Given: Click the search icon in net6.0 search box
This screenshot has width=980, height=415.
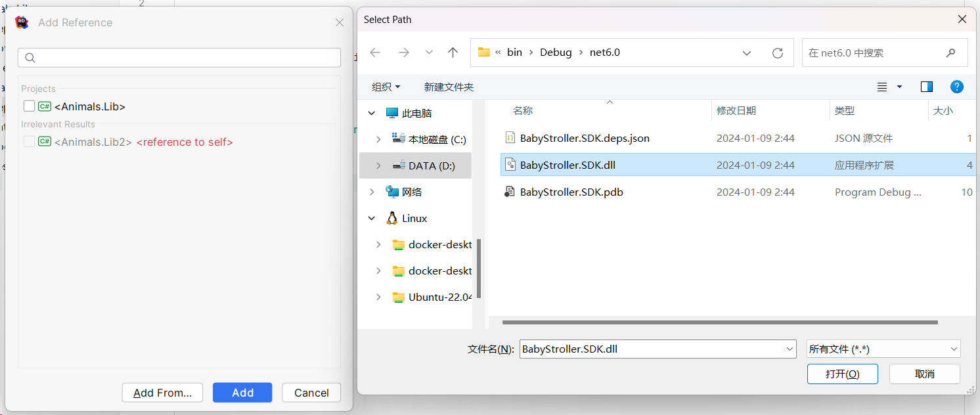Looking at the screenshot, I should pyautogui.click(x=950, y=53).
